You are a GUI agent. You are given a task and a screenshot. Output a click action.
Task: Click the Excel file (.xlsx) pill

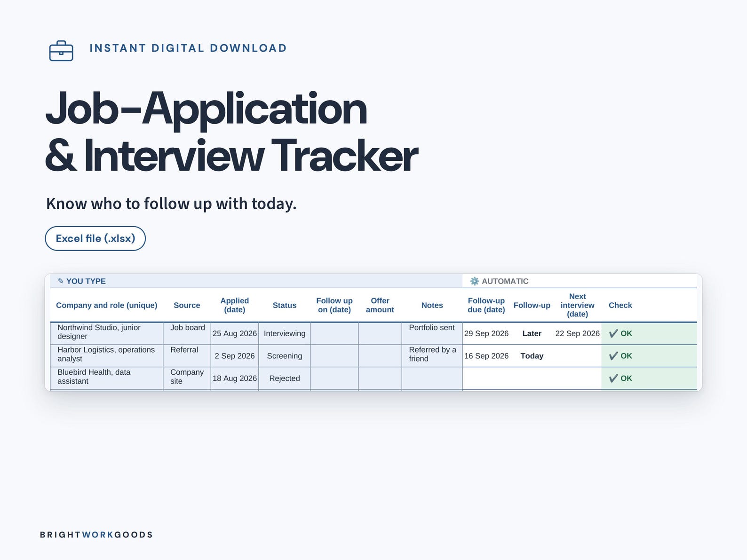[95, 238]
